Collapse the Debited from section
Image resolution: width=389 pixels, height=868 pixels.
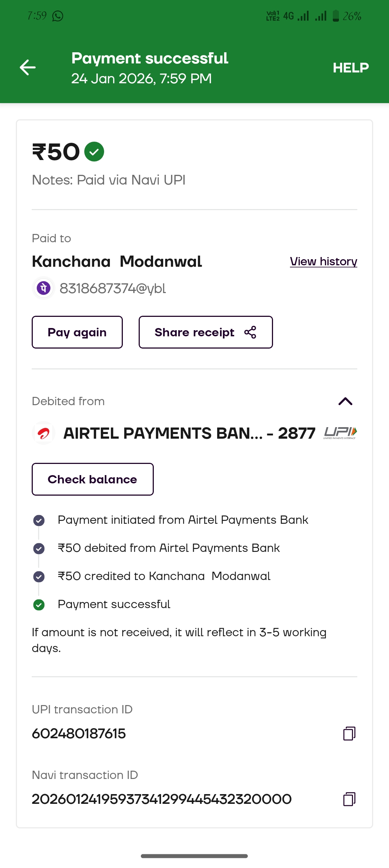345,401
